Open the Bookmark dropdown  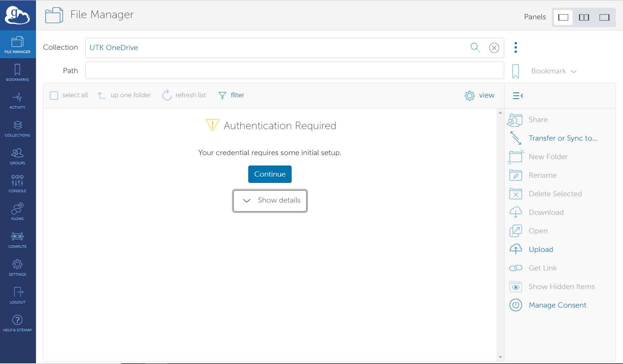(554, 71)
